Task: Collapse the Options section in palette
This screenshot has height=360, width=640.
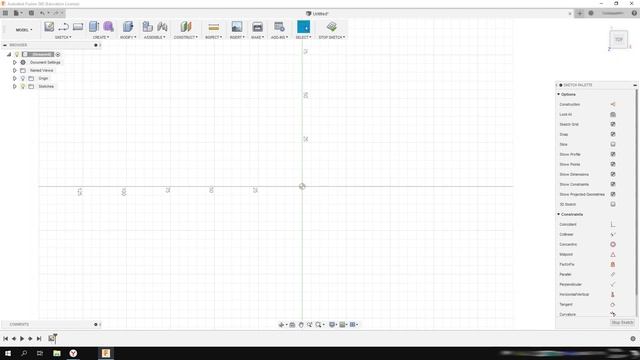Action: click(559, 94)
